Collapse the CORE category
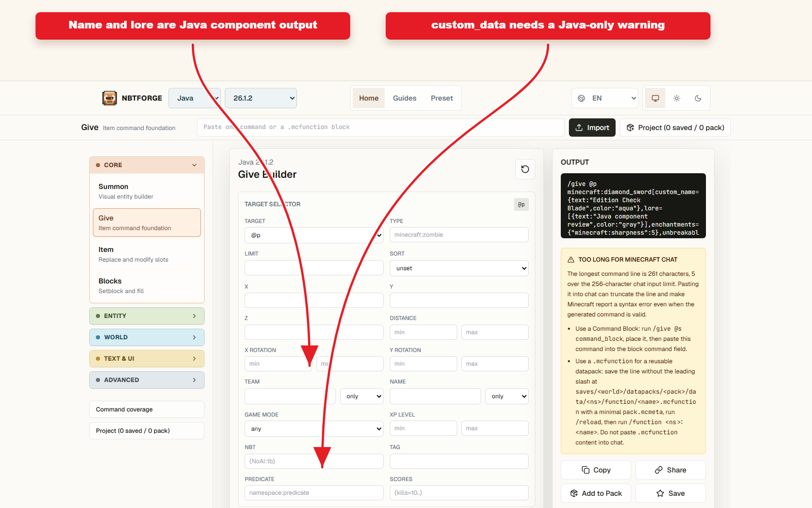The height and width of the screenshot is (508, 812). click(x=147, y=165)
